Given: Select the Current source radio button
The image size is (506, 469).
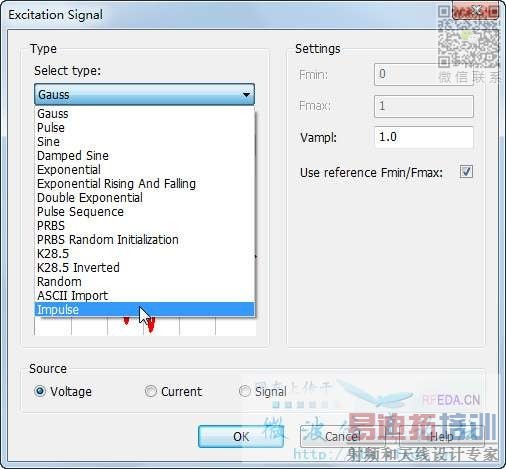Looking at the screenshot, I should (x=150, y=391).
